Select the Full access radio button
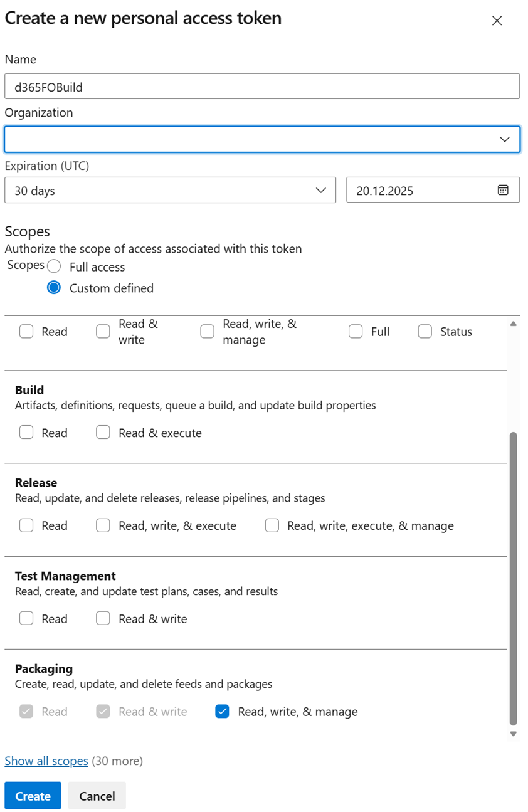 (55, 266)
